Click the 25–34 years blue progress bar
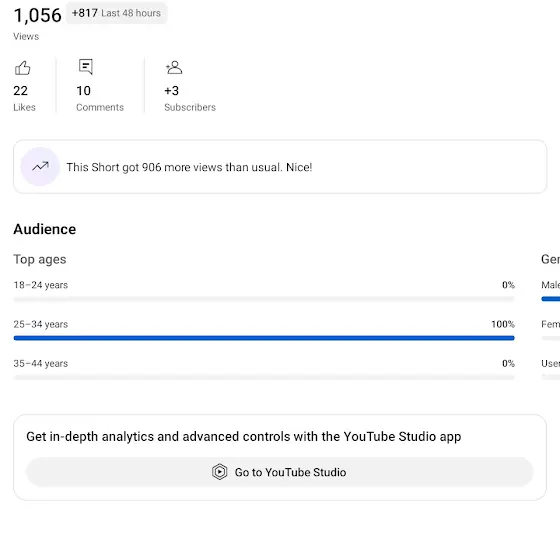This screenshot has height=560, width=560. [x=264, y=338]
